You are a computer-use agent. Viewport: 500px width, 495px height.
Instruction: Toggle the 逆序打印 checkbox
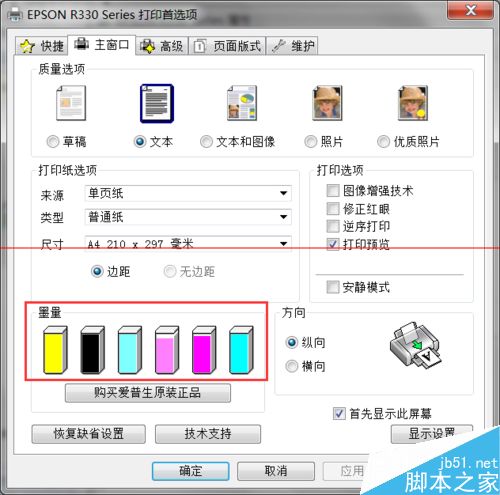(333, 226)
